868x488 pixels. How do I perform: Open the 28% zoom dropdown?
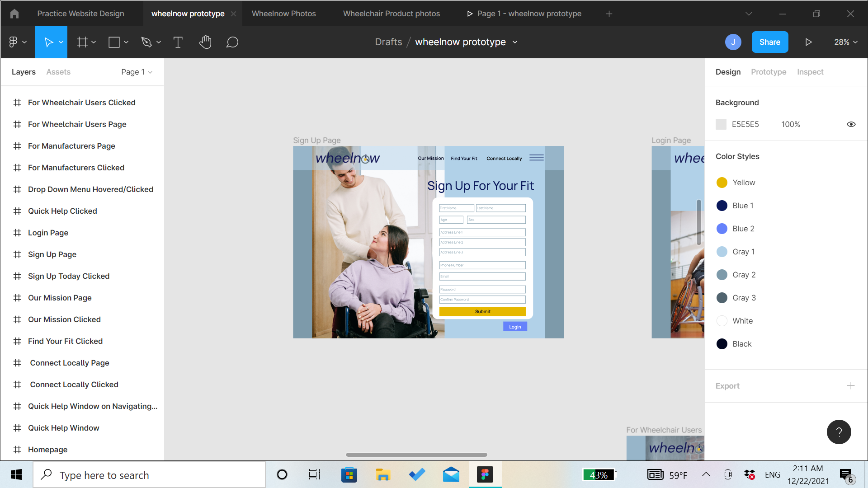(845, 42)
